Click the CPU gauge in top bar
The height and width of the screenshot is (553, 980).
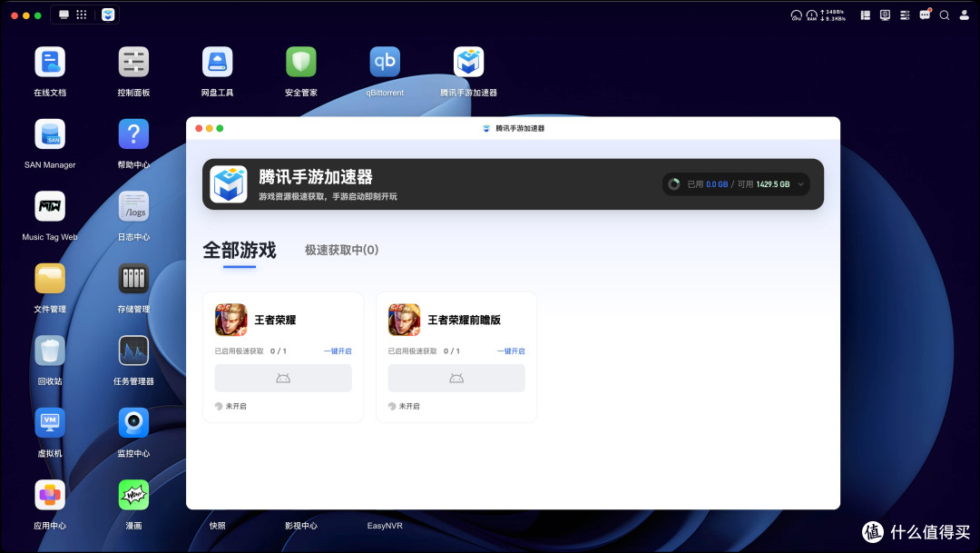click(x=797, y=15)
